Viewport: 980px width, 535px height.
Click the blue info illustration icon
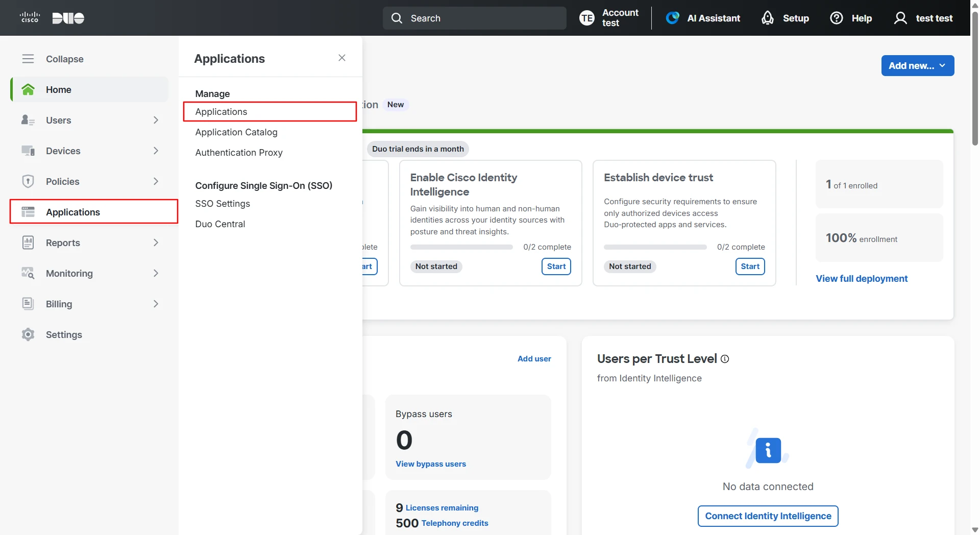coord(768,450)
